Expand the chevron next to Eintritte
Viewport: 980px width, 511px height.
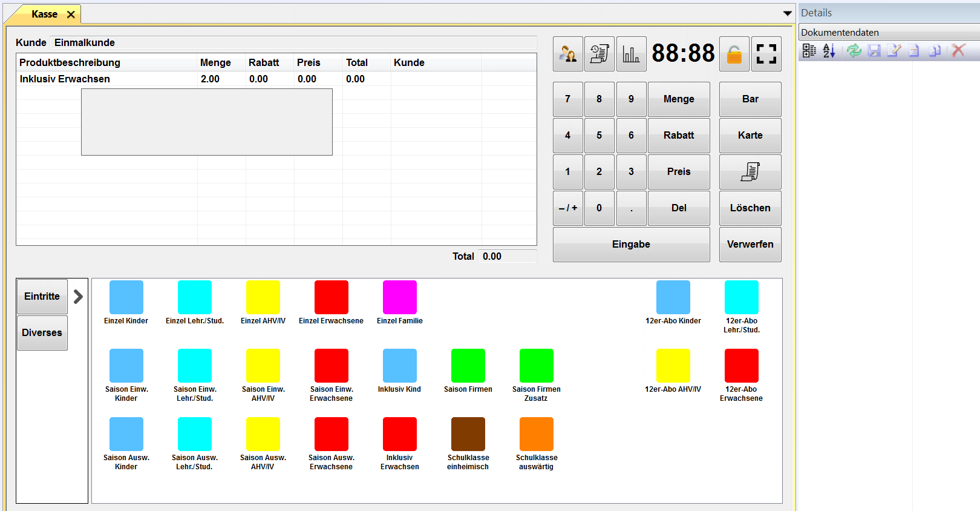[78, 297]
